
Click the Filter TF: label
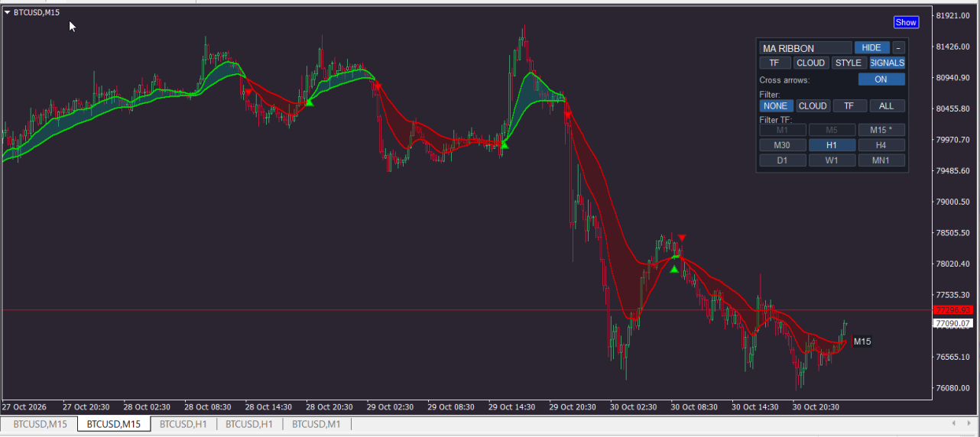click(x=776, y=120)
